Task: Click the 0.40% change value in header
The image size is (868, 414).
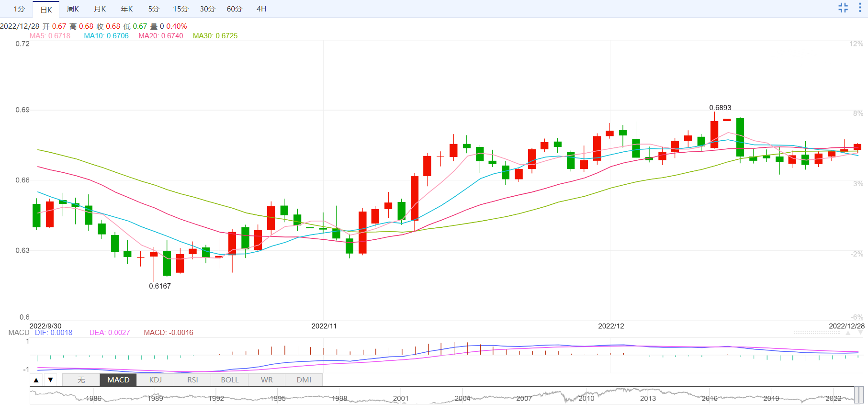Action: (177, 26)
